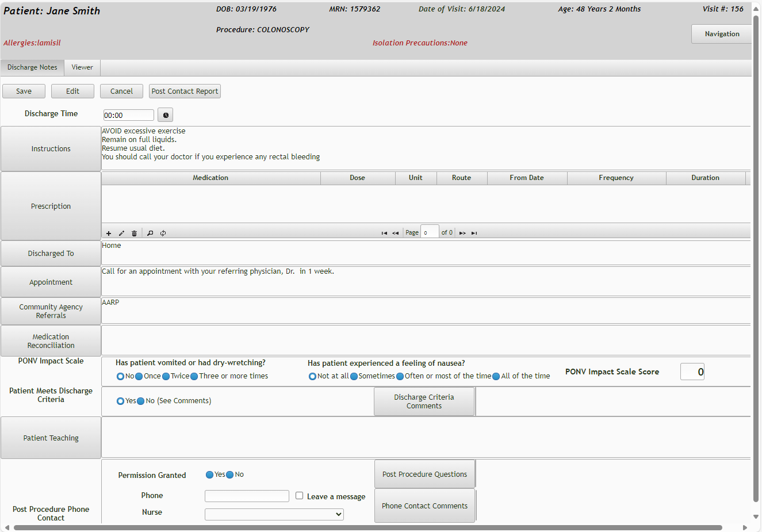Open the discharge time clock picker
Viewport: 762px width, 532px height.
pyautogui.click(x=166, y=116)
